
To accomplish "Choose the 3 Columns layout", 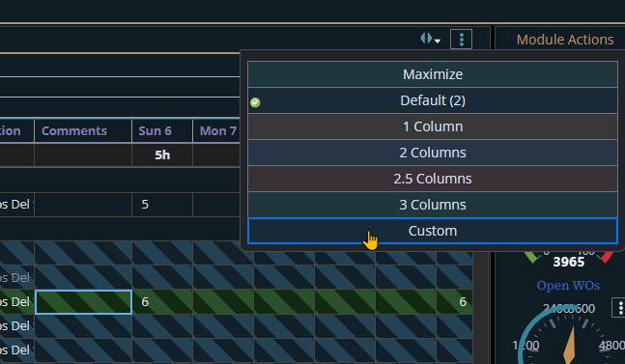I will [433, 205].
